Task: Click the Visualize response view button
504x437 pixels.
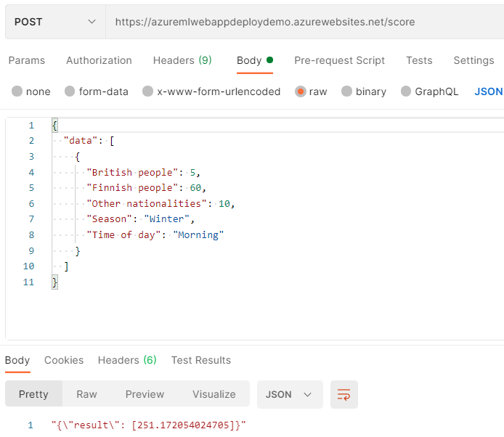Action: pos(214,394)
